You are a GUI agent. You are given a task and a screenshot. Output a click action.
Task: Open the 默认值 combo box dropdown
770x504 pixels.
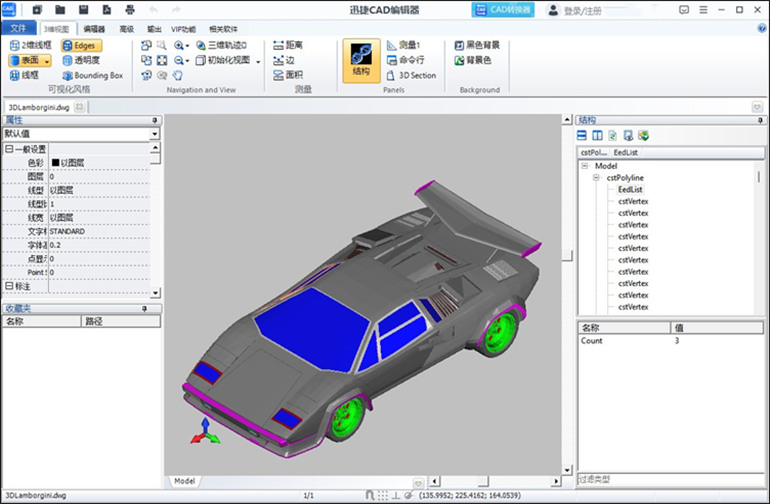click(x=155, y=134)
